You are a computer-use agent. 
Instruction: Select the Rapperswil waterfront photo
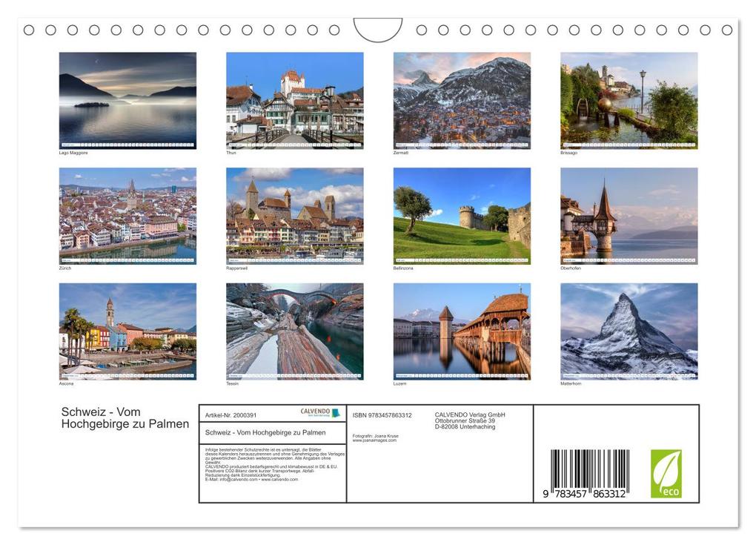click(294, 216)
